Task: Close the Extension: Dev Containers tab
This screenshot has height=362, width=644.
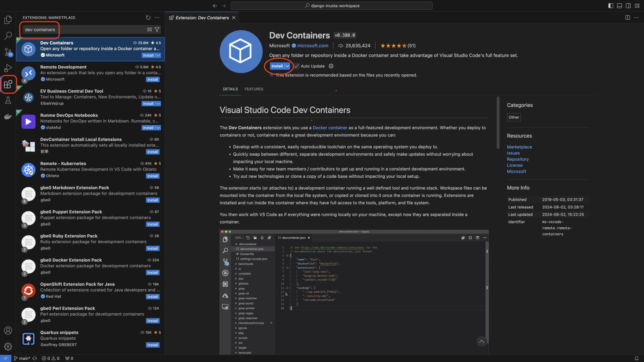Action: (x=234, y=17)
